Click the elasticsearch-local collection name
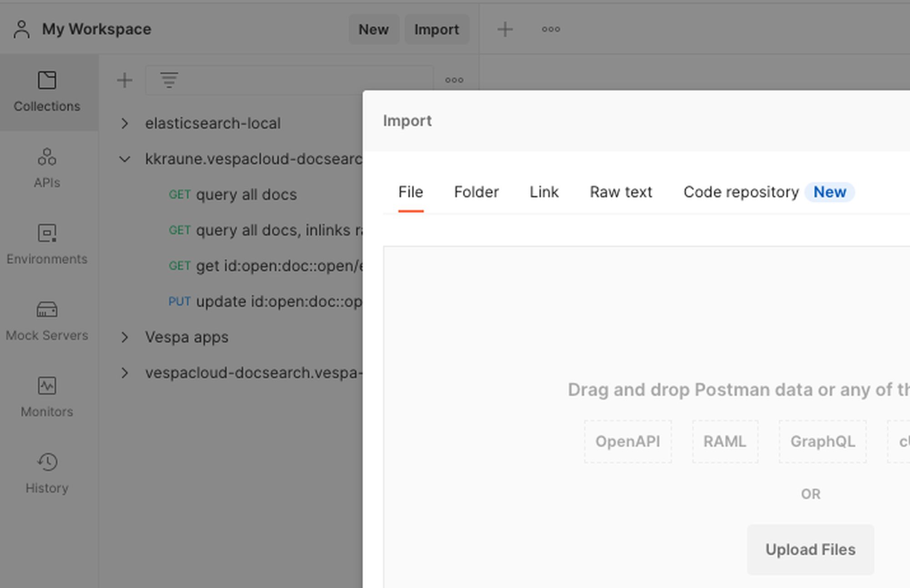Screen dimensions: 910x588 coord(212,123)
